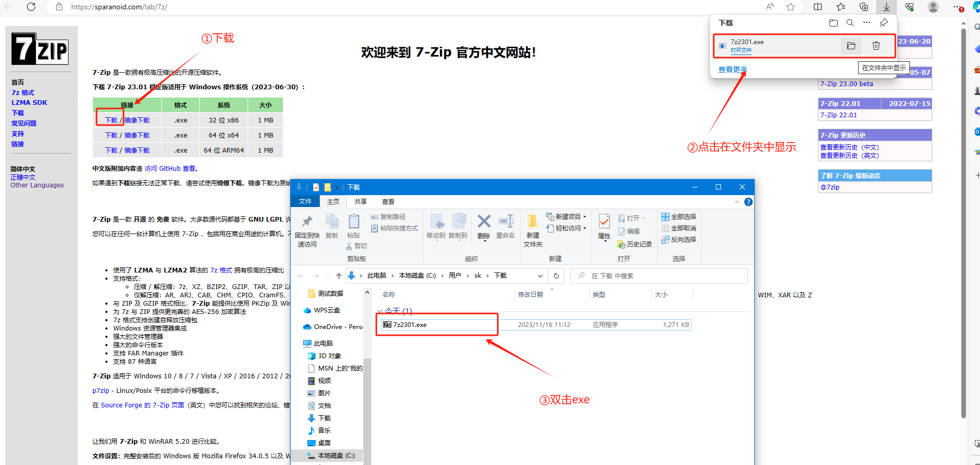Click the Explorer search downloads field
This screenshot has width=980, height=465.
pos(659,276)
